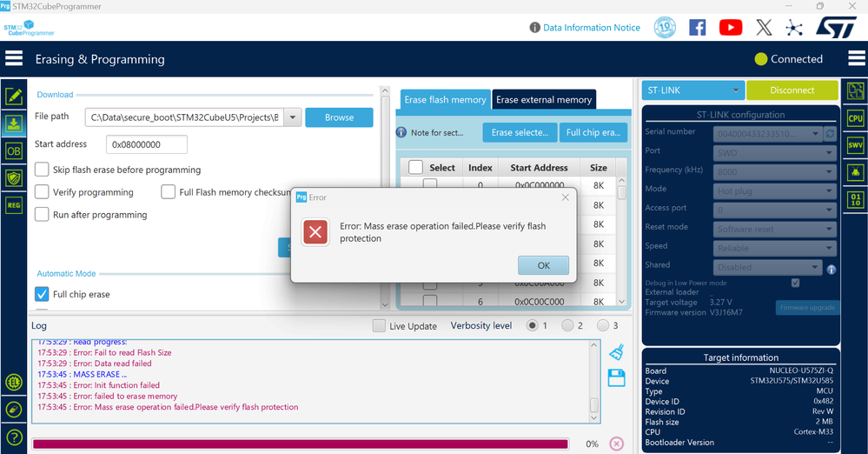Check the sector index 6 checkbox
This screenshot has width=868, height=454.
tap(430, 301)
